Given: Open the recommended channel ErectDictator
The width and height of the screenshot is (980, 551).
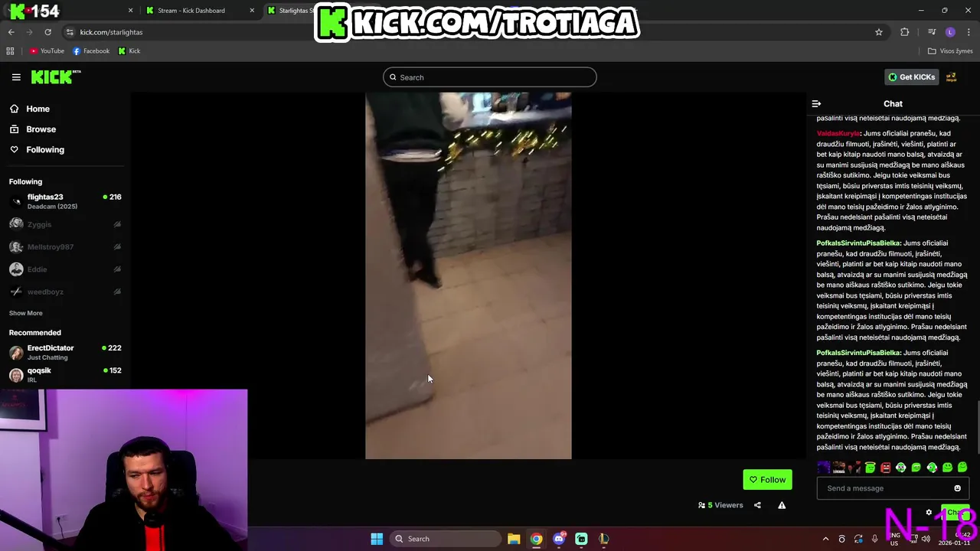Looking at the screenshot, I should [x=65, y=352].
